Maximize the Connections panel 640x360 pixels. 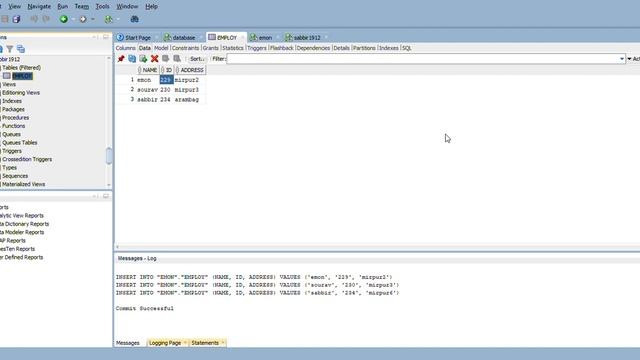[106, 37]
